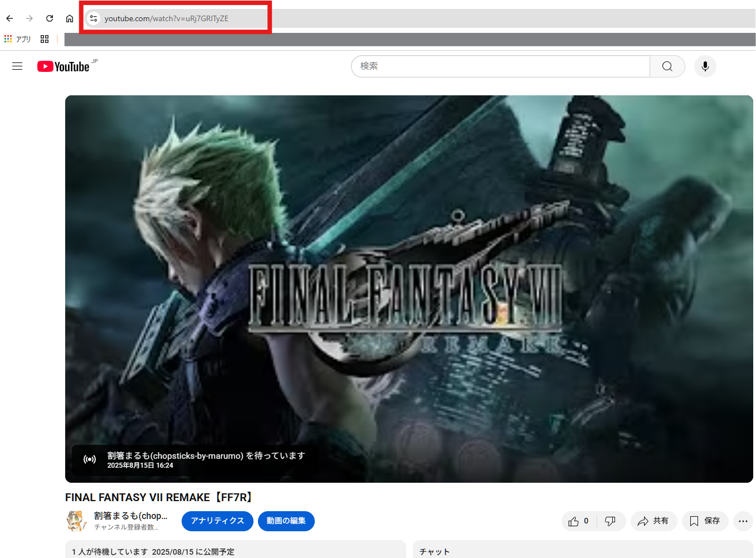
Task: Click the browser forward arrow
Action: click(30, 18)
